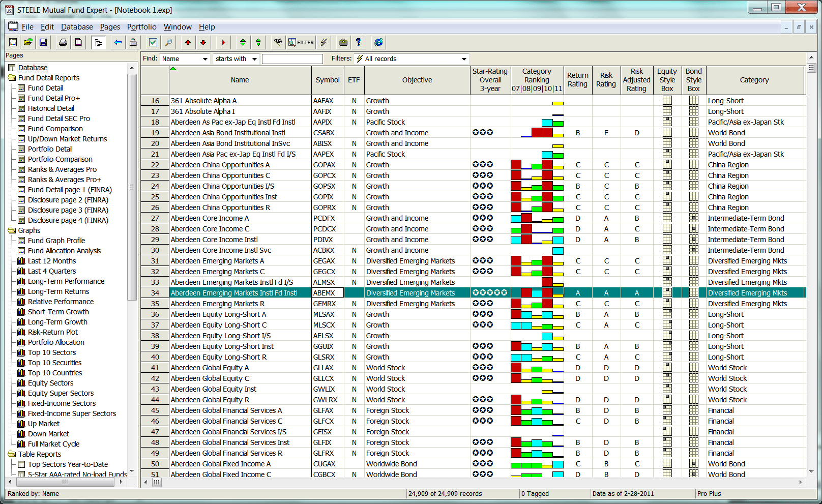Open the Fund Detail Pro+ page

(53, 98)
